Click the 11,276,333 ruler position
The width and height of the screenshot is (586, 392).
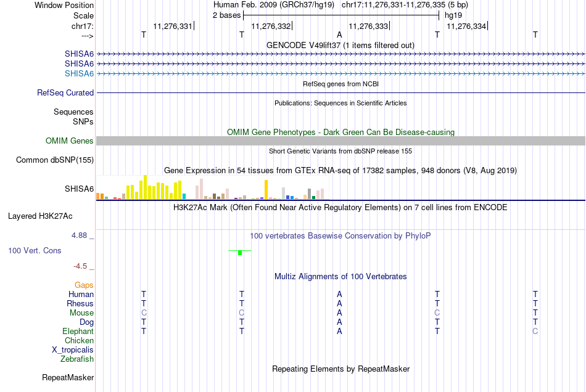(x=368, y=26)
